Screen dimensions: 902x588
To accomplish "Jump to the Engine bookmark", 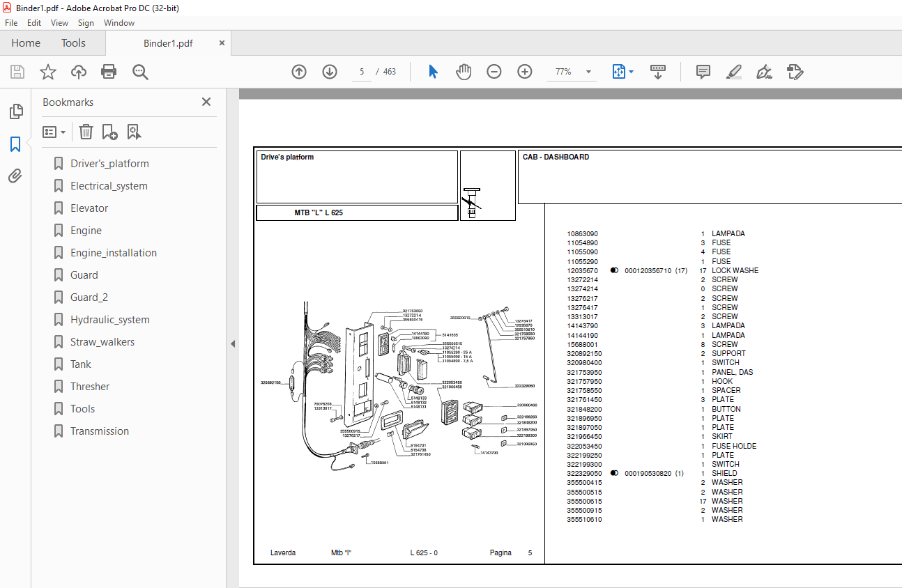I will tap(86, 231).
